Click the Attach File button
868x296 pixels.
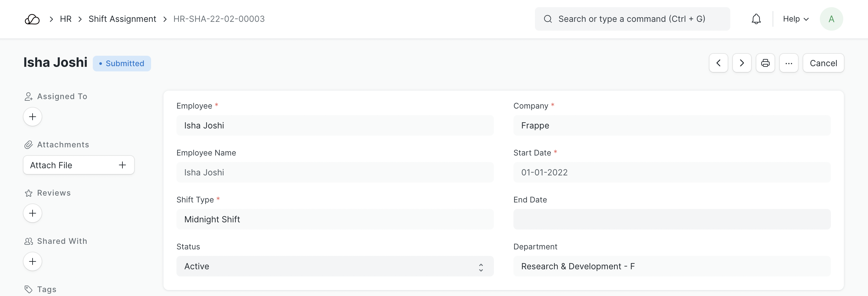coord(78,165)
